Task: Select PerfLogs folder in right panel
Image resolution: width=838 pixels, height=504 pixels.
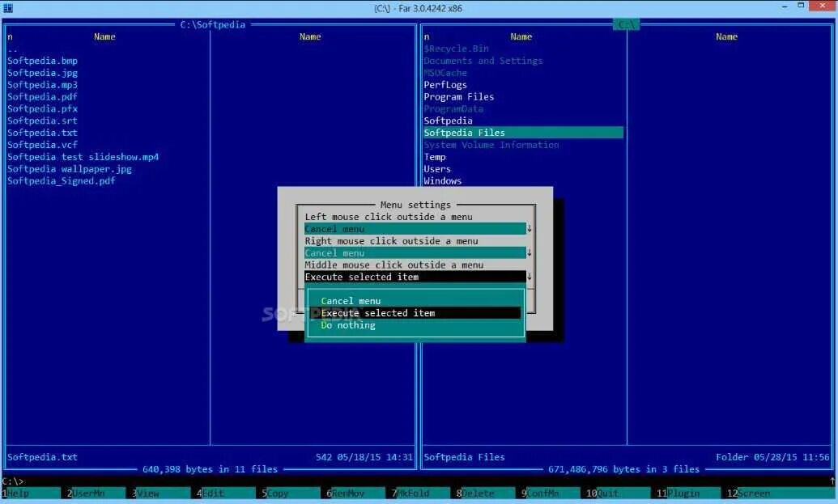Action: (445, 85)
